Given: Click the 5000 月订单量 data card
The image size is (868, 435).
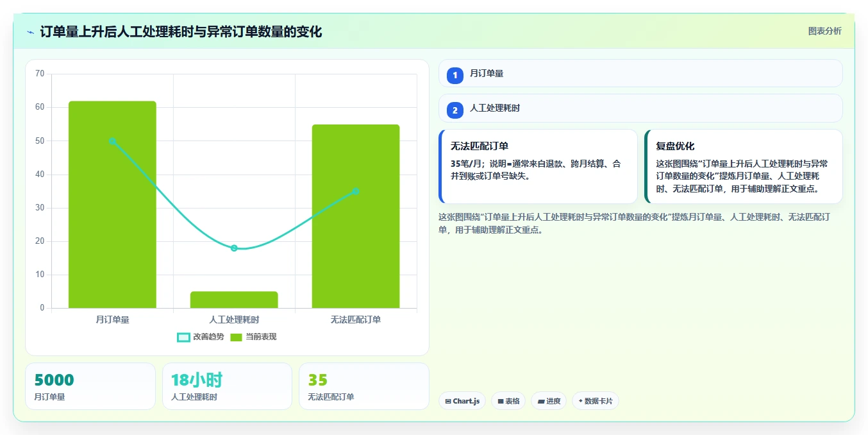Looking at the screenshot, I should point(90,386).
